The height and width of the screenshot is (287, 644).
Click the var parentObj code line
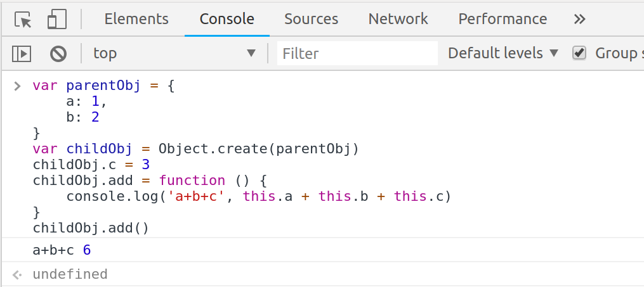103,86
